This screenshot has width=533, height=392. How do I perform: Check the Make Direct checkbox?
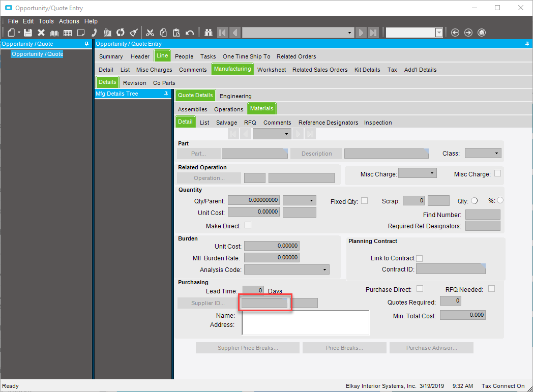(x=248, y=225)
